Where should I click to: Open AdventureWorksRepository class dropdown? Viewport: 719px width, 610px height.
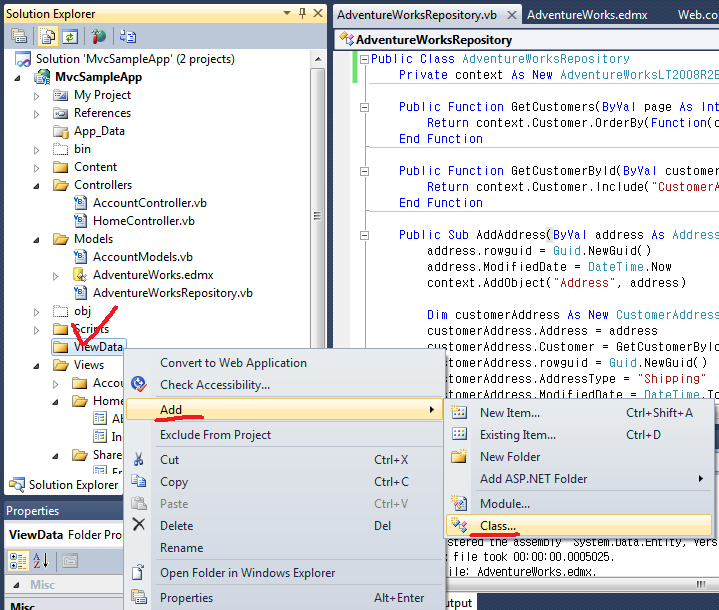528,40
